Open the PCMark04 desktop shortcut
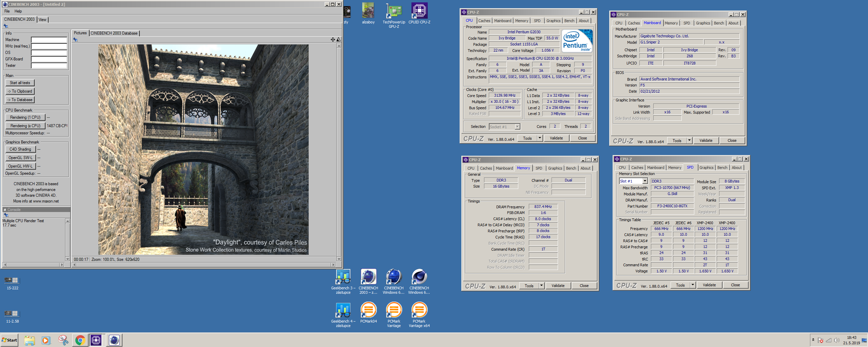Screen dimensions: 868x347 coord(368,312)
